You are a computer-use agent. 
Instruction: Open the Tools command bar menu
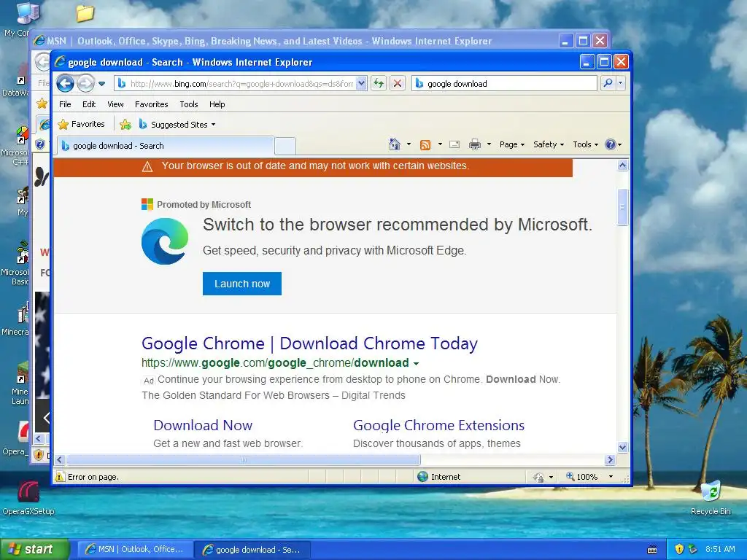tap(585, 144)
